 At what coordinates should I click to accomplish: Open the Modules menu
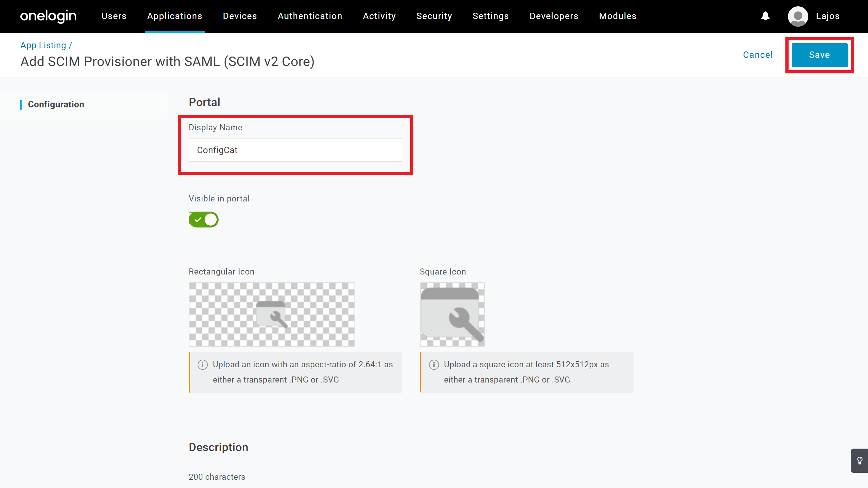pos(617,16)
